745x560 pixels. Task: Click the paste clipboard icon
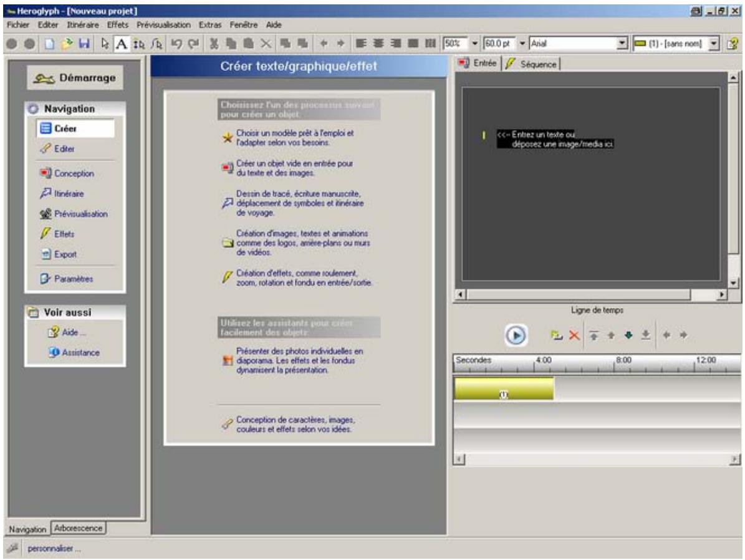(249, 44)
